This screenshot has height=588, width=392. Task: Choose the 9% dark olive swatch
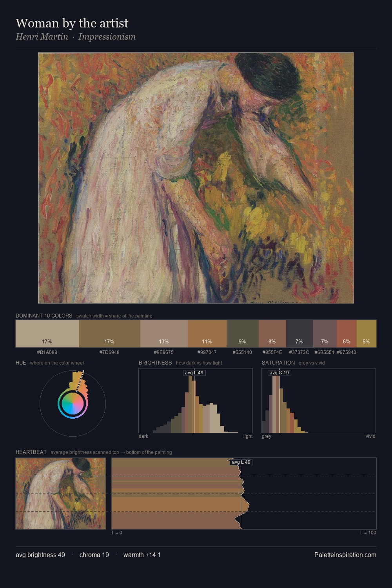(243, 334)
